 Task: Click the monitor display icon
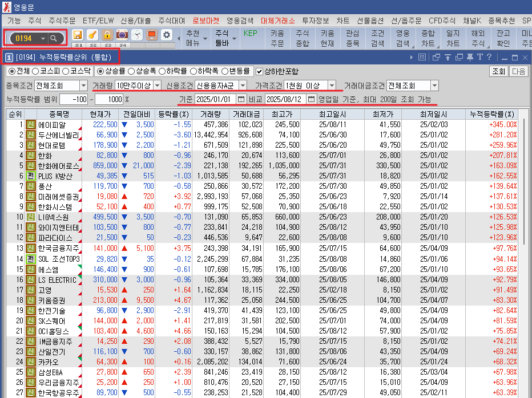point(152,35)
